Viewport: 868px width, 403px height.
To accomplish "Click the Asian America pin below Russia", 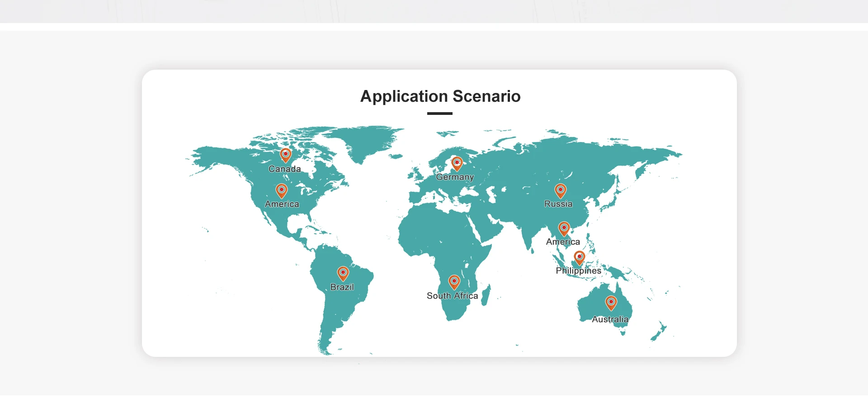I will (x=564, y=228).
